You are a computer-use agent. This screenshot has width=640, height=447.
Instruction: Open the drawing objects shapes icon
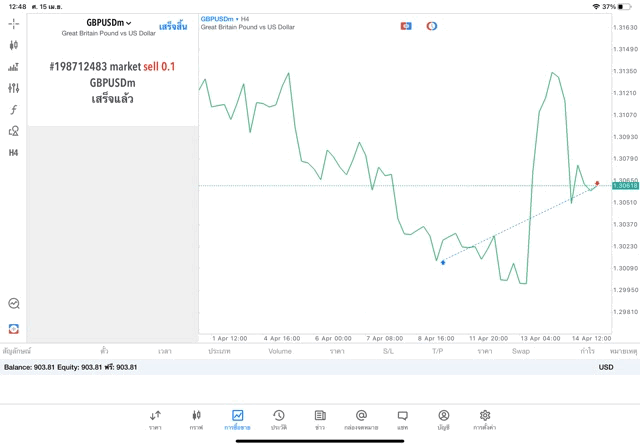(13, 131)
